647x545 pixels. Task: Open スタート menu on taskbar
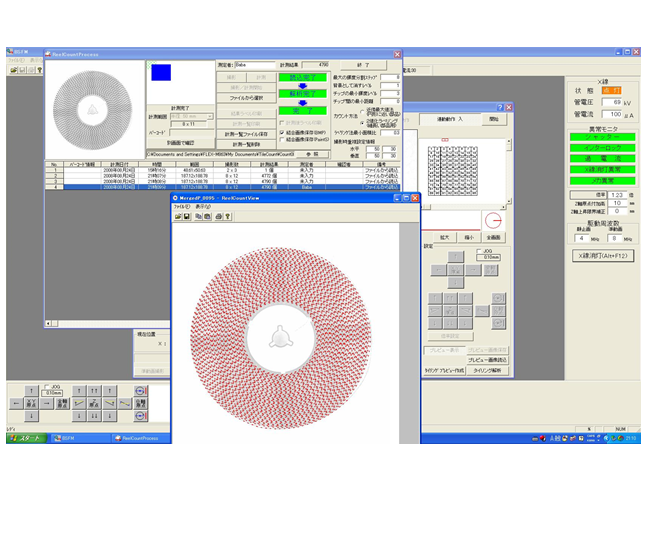click(x=26, y=438)
